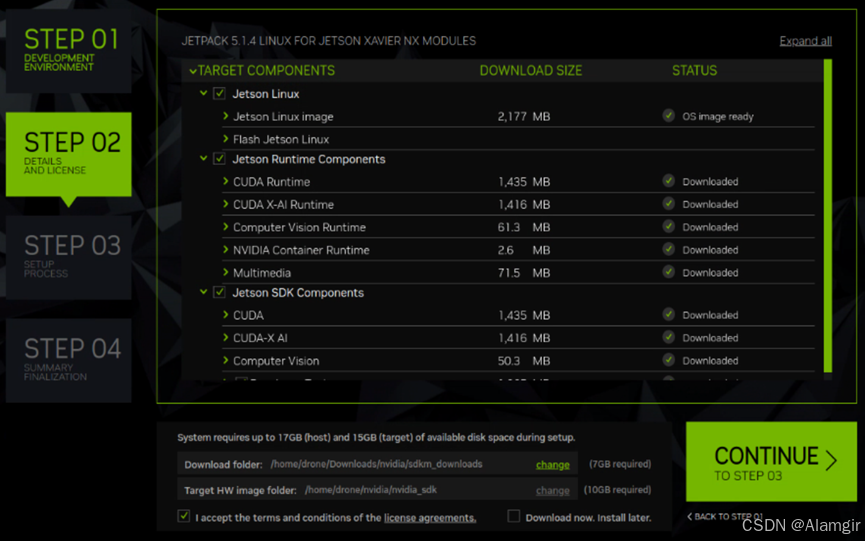Click Continue to Step 03 button
This screenshot has width=865, height=541.
tap(771, 462)
